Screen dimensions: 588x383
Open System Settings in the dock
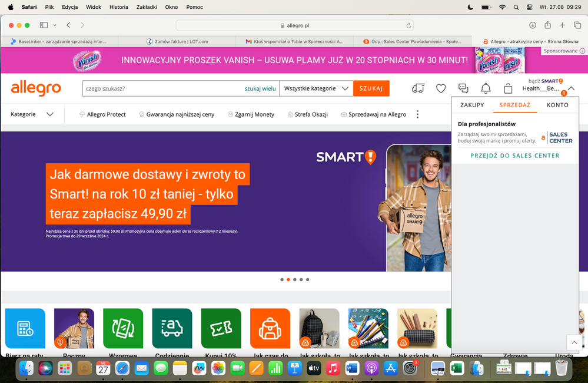pos(410,368)
